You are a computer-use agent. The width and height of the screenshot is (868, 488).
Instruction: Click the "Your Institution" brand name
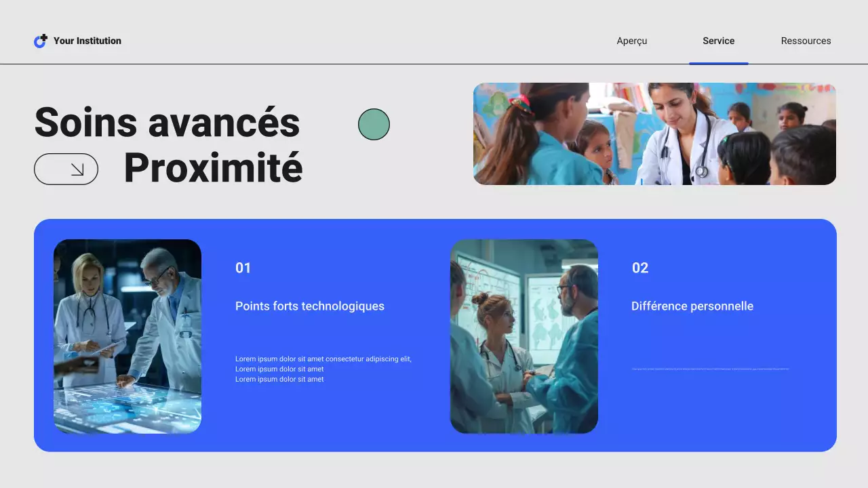click(x=87, y=41)
